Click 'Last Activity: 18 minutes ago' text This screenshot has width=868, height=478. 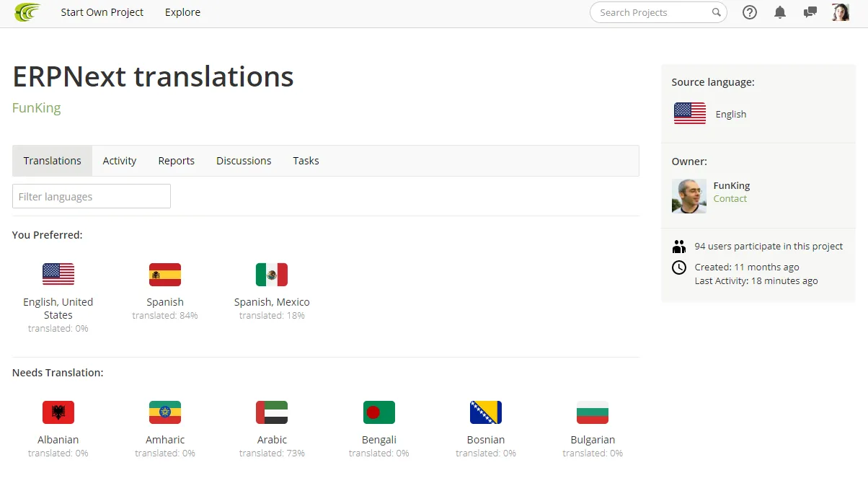point(756,281)
